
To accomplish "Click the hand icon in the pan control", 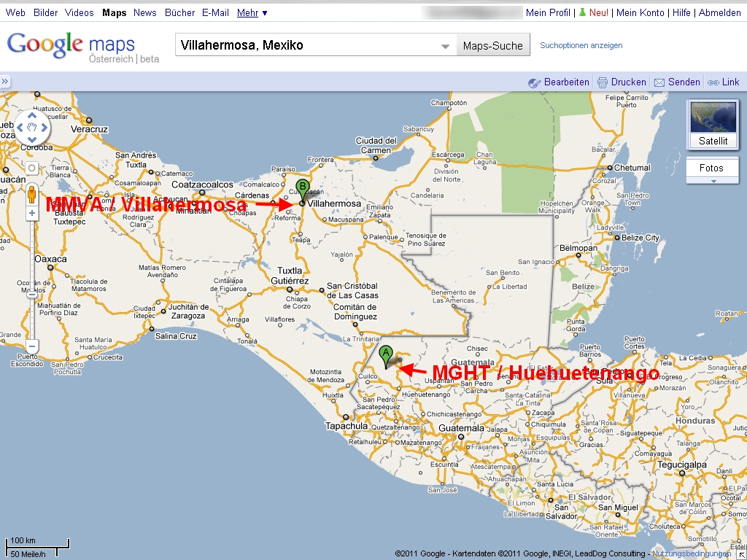I will pyautogui.click(x=32, y=128).
